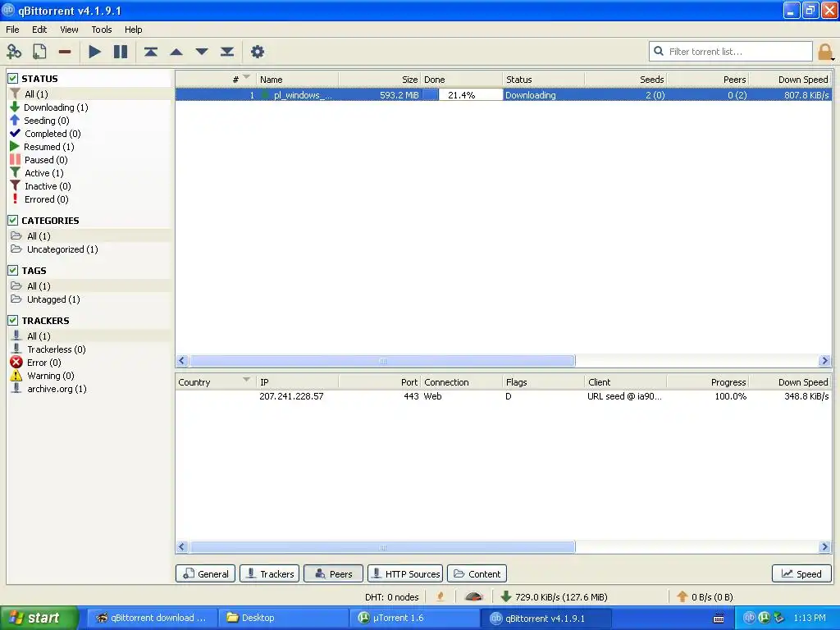Open the Speed graph button
840x630 pixels.
click(x=801, y=573)
